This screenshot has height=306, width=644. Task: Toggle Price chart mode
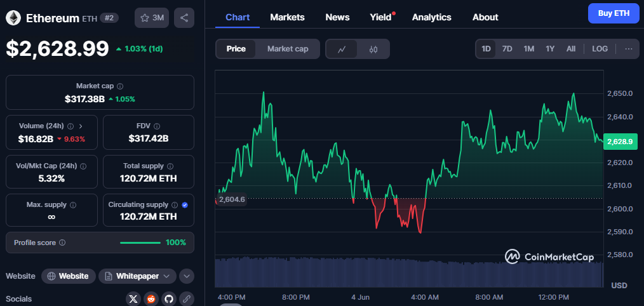(x=236, y=49)
